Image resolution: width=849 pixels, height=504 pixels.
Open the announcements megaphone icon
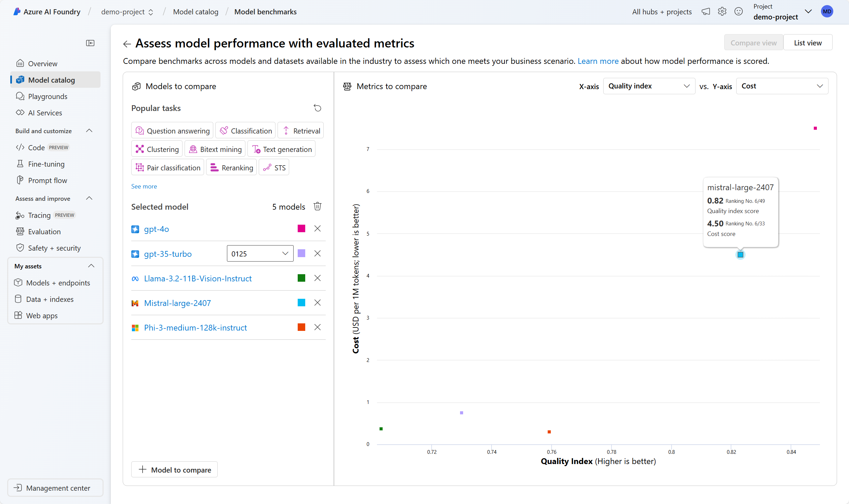point(706,12)
